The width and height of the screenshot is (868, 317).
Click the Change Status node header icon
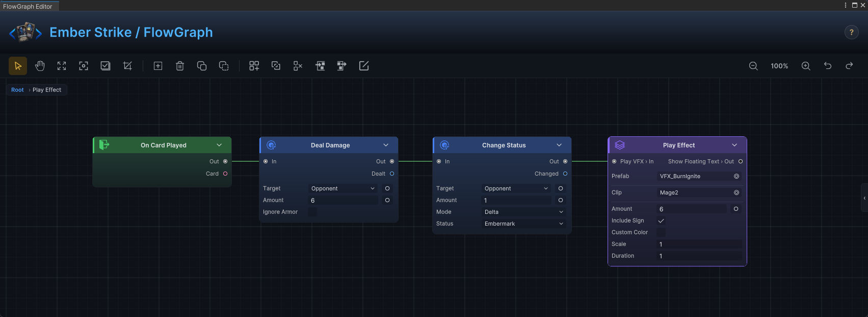tap(444, 145)
